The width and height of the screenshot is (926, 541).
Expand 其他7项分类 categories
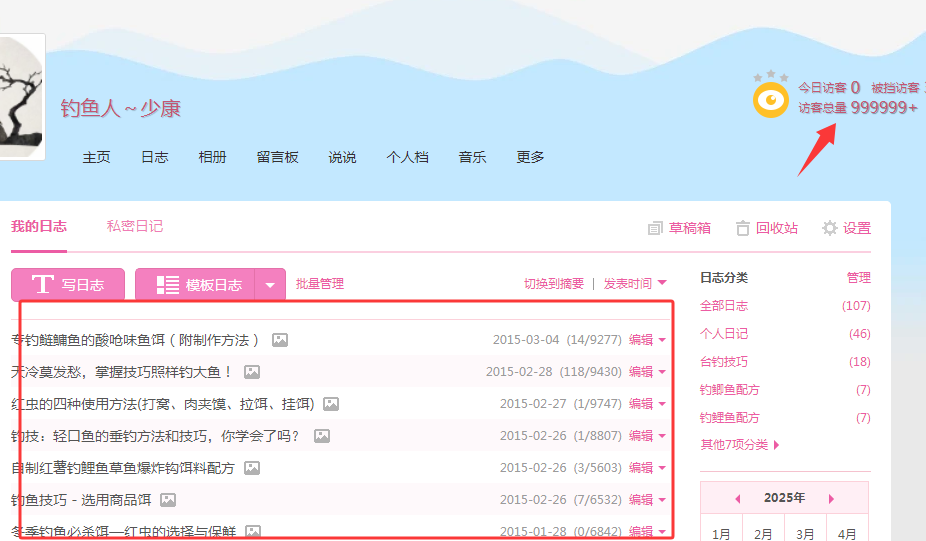[739, 445]
